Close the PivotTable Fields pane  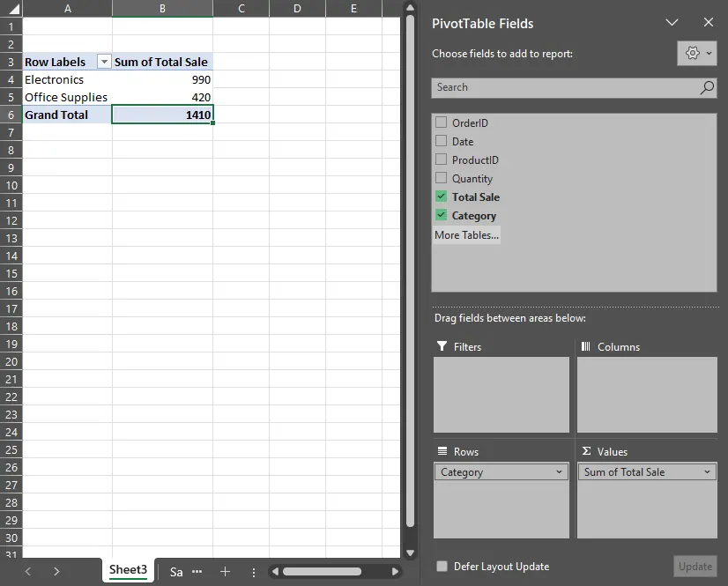click(709, 23)
